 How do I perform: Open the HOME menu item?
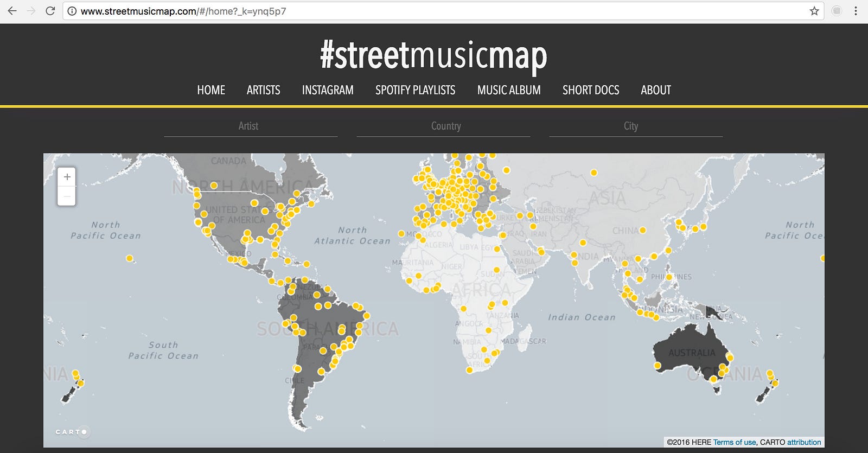(211, 90)
